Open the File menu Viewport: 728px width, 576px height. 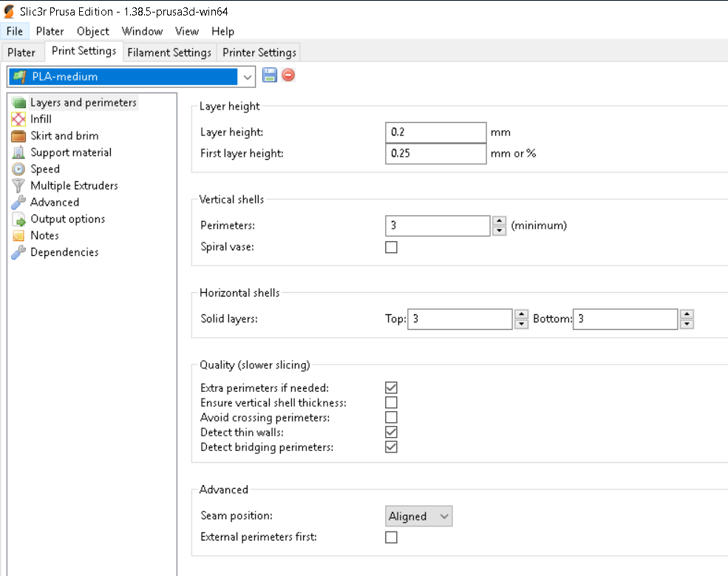(x=14, y=31)
